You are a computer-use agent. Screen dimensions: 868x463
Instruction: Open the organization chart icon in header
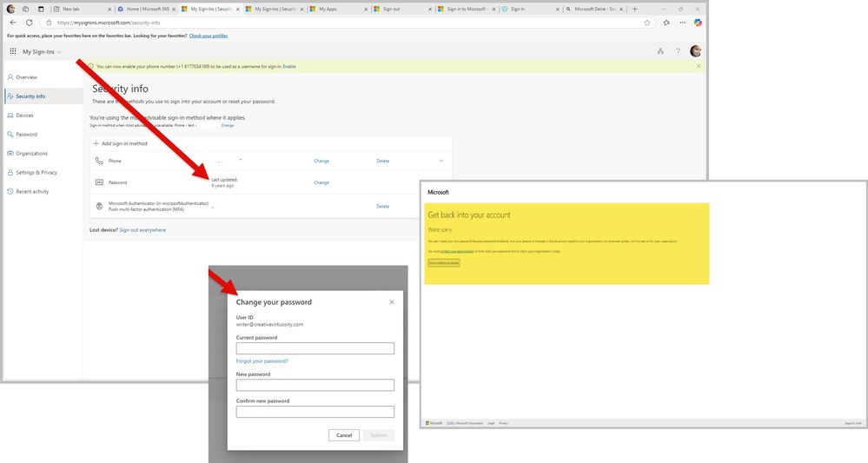pyautogui.click(x=660, y=51)
